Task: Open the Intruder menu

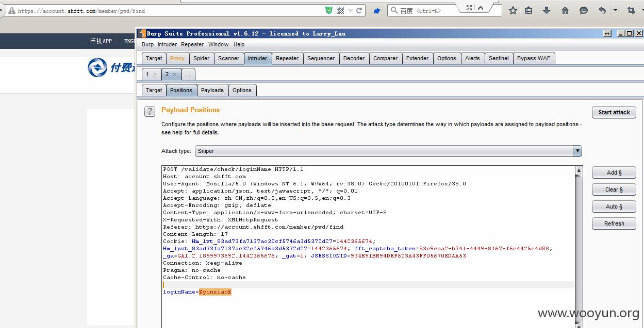Action: pos(167,44)
